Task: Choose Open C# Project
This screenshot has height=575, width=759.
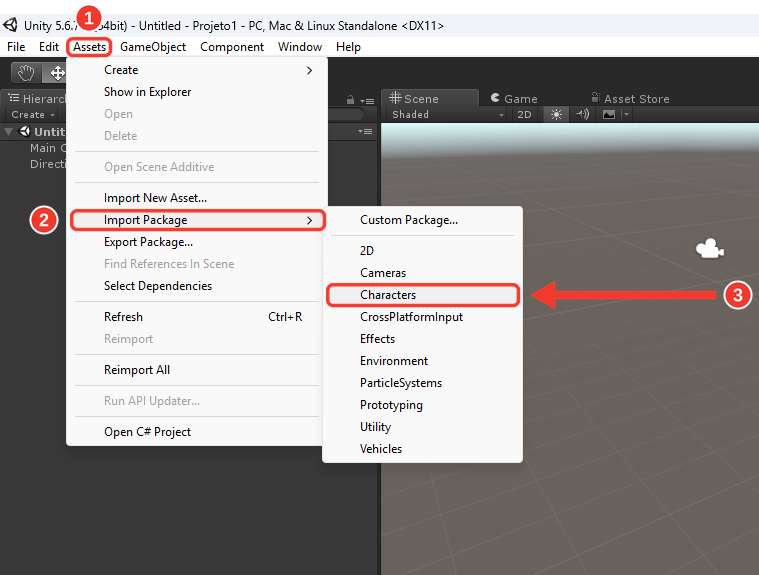Action: pyautogui.click(x=197, y=432)
